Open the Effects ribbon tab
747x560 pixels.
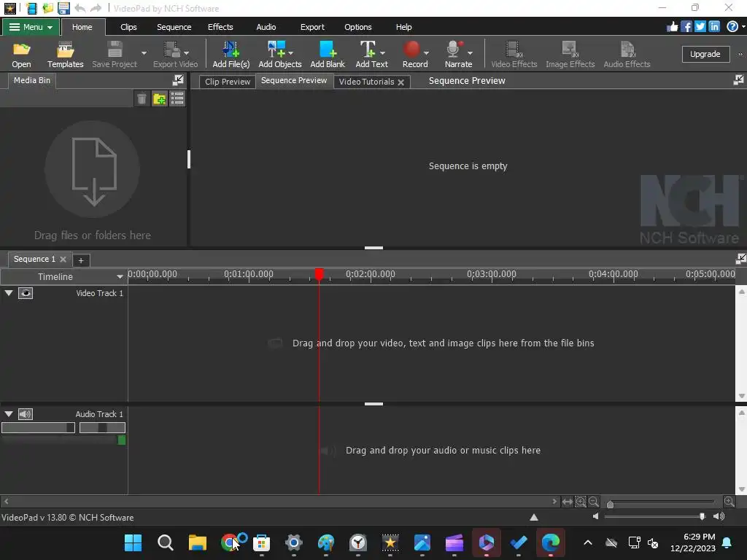click(x=220, y=27)
